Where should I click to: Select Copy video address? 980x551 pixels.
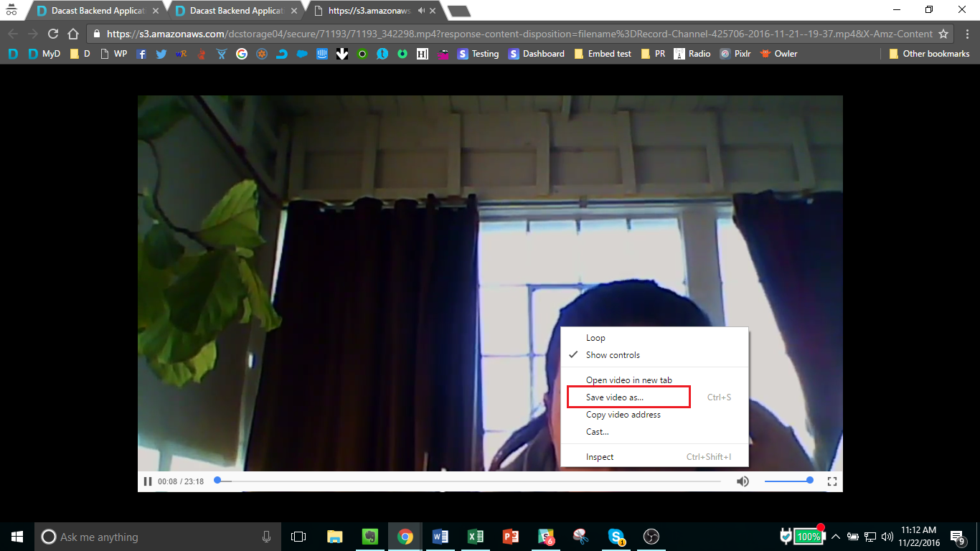click(x=623, y=415)
